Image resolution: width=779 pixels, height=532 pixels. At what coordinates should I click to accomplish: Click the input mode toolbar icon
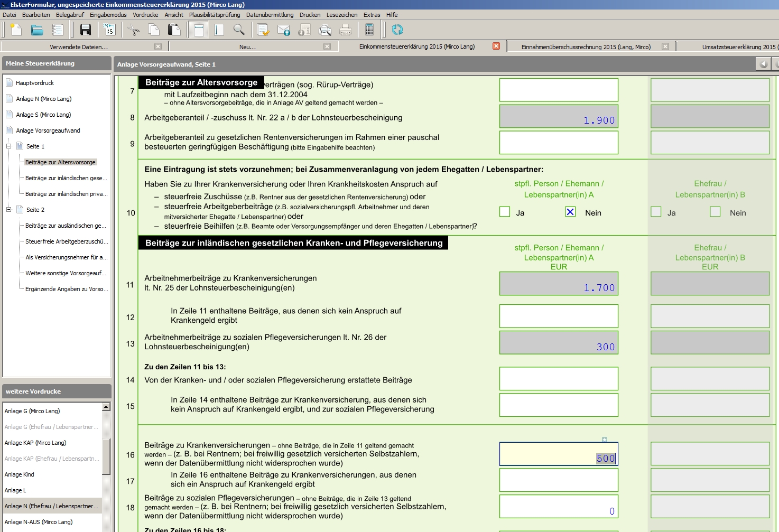109,30
